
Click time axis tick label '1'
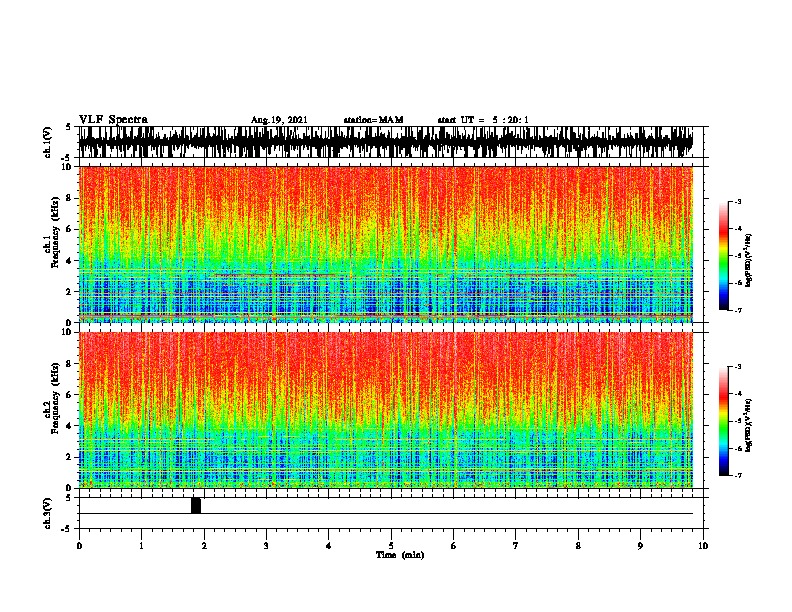click(141, 546)
